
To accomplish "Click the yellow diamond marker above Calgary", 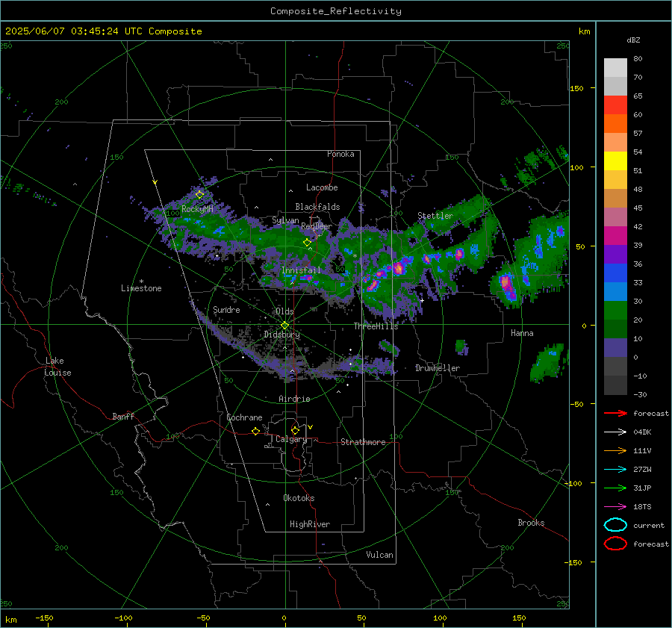I will (295, 430).
